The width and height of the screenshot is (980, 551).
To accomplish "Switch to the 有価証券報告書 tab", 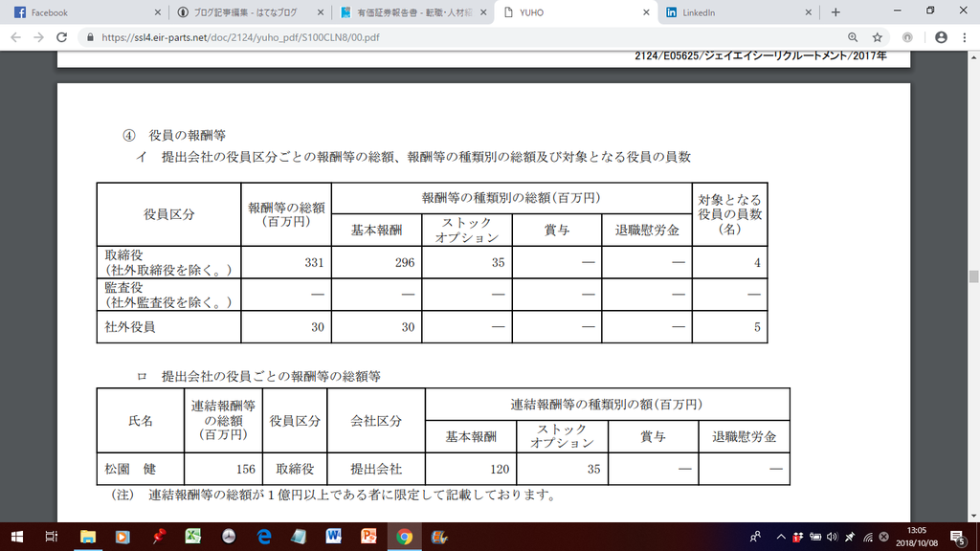I will [412, 12].
